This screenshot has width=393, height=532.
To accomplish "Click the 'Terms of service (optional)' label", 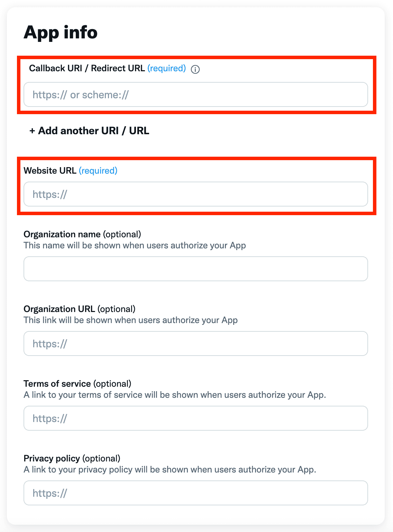I will point(77,384).
